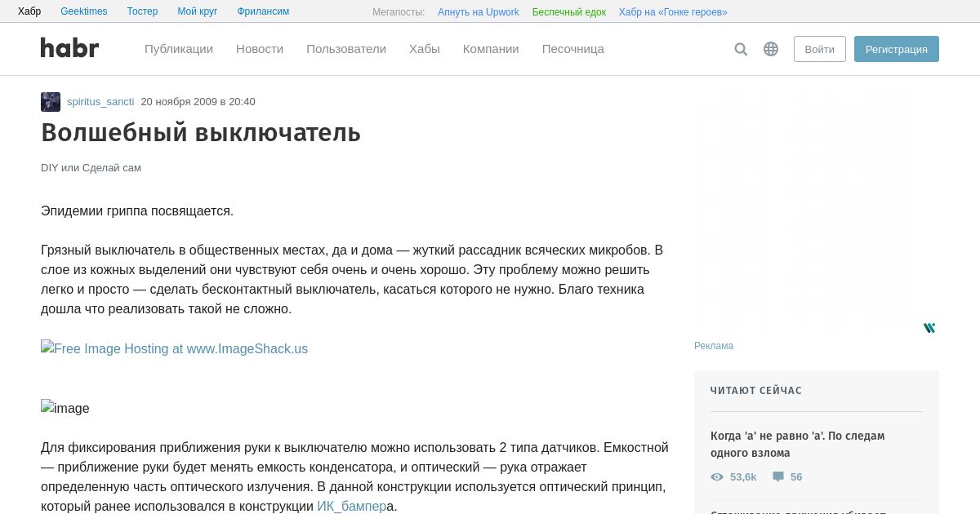Open DIY или Сделай сам hub link
Viewport: 980px width, 514px height.
[x=91, y=168]
